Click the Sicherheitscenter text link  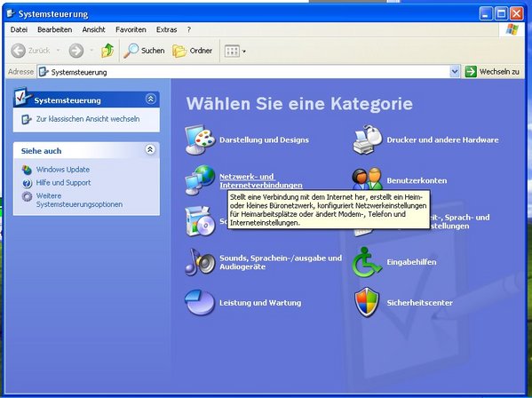420,303
